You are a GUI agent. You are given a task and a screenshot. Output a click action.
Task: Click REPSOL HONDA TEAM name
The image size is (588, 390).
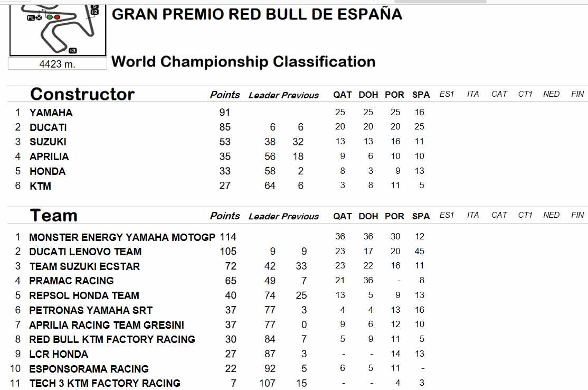tap(84, 295)
